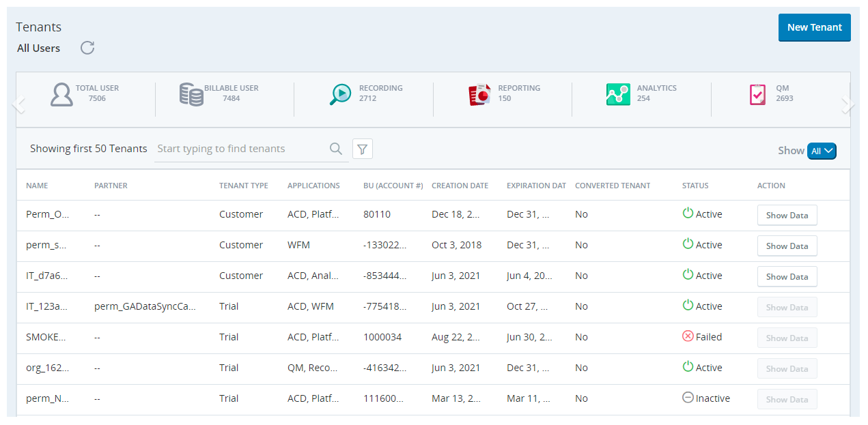Click the Reporting documents icon
Screen dimensions: 868x425
(479, 94)
